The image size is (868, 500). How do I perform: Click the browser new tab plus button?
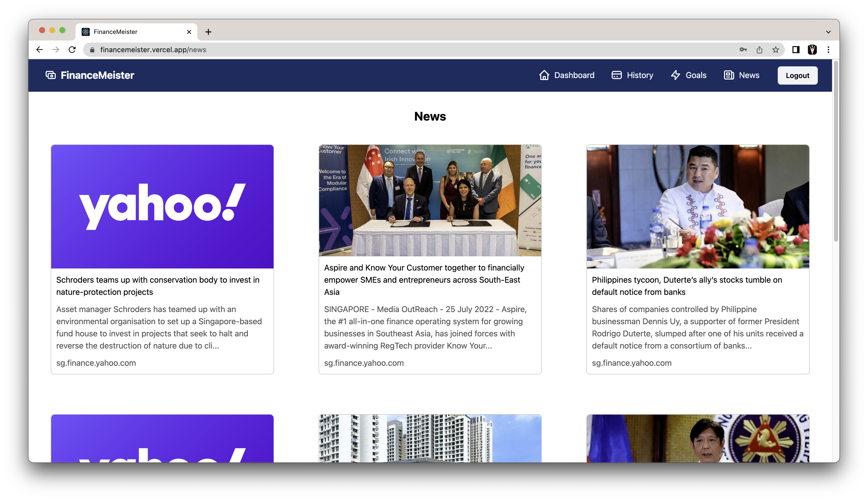(x=208, y=32)
